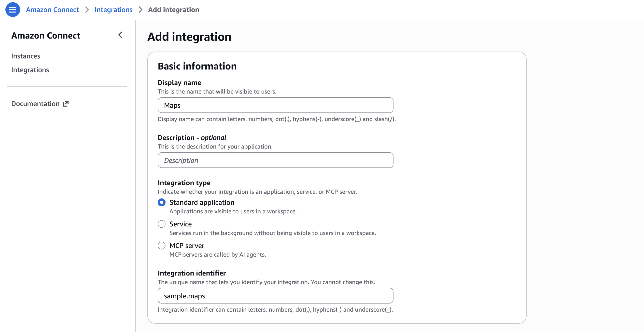
Task: Open Instances in the side navigation
Action: tap(26, 56)
